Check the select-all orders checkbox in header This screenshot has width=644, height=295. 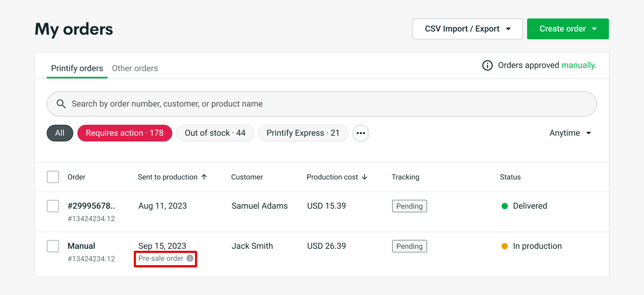point(53,177)
